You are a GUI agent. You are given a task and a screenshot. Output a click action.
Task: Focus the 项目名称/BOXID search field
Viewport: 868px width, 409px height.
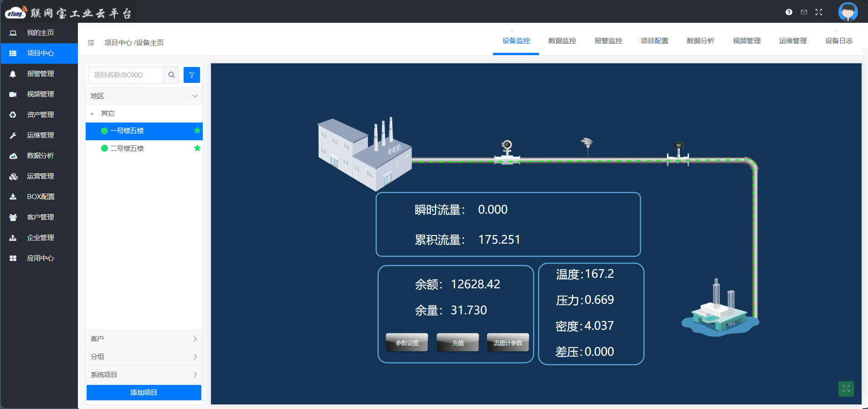125,75
